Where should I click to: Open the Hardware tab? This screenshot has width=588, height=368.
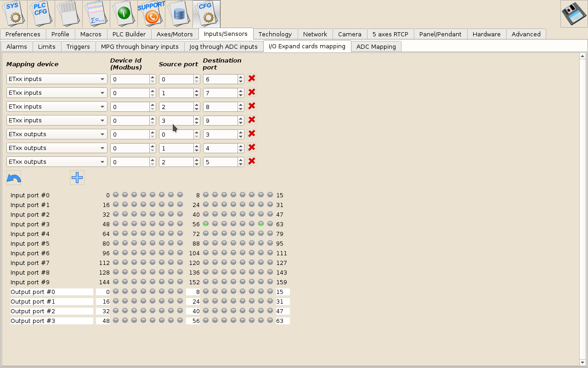pos(486,34)
